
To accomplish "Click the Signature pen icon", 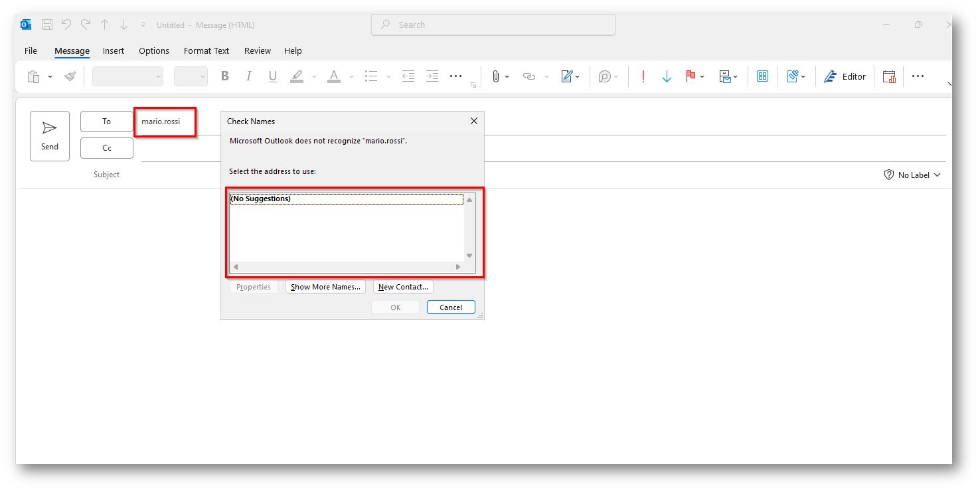I will [566, 76].
